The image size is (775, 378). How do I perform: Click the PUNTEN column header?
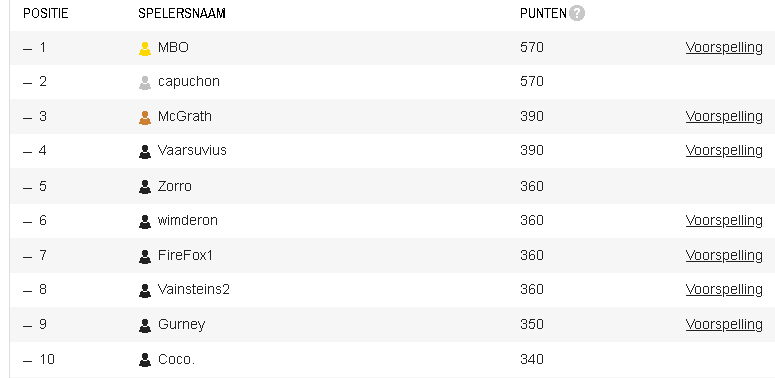coord(543,14)
